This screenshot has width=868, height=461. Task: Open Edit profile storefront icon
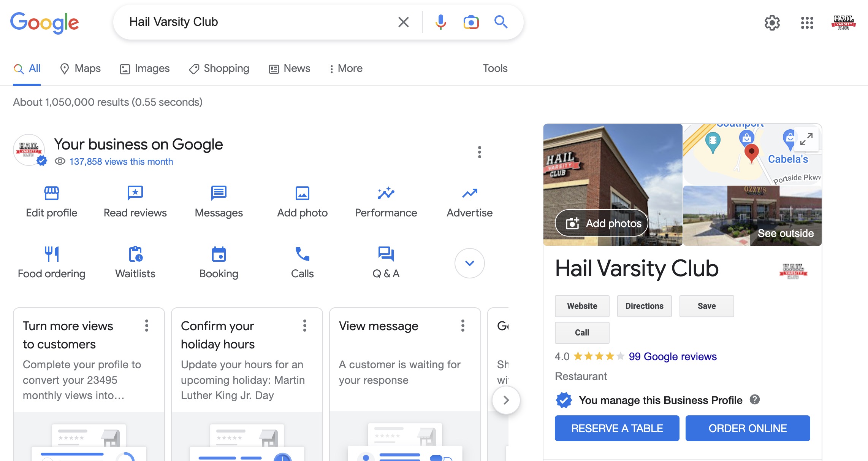coord(51,193)
